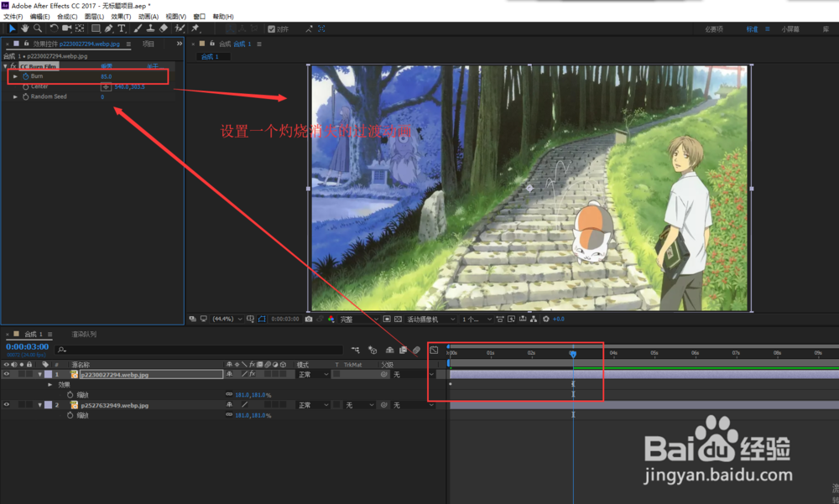The image size is (839, 504).
Task: Select the Eraser tool
Action: (x=164, y=29)
